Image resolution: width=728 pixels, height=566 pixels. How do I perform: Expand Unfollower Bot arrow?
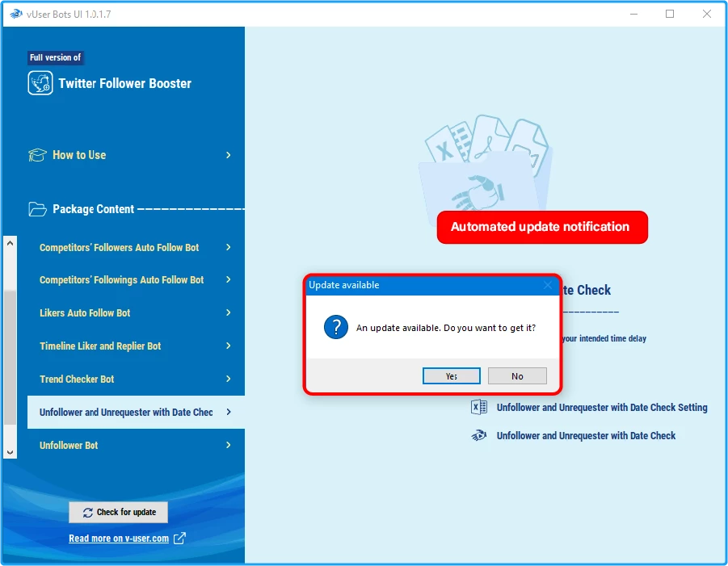(228, 445)
